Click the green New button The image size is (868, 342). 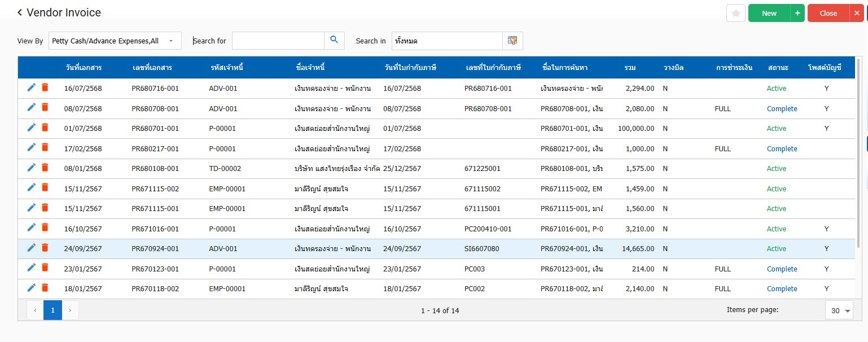769,13
